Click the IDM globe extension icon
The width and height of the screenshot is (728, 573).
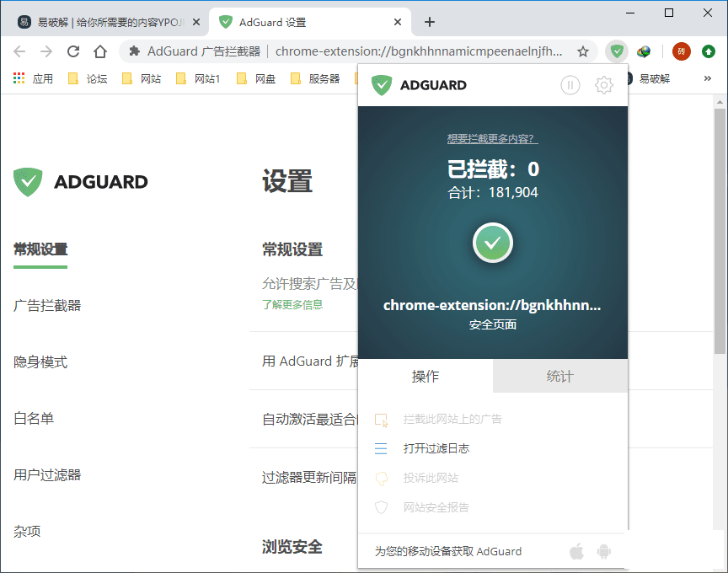pyautogui.click(x=644, y=51)
